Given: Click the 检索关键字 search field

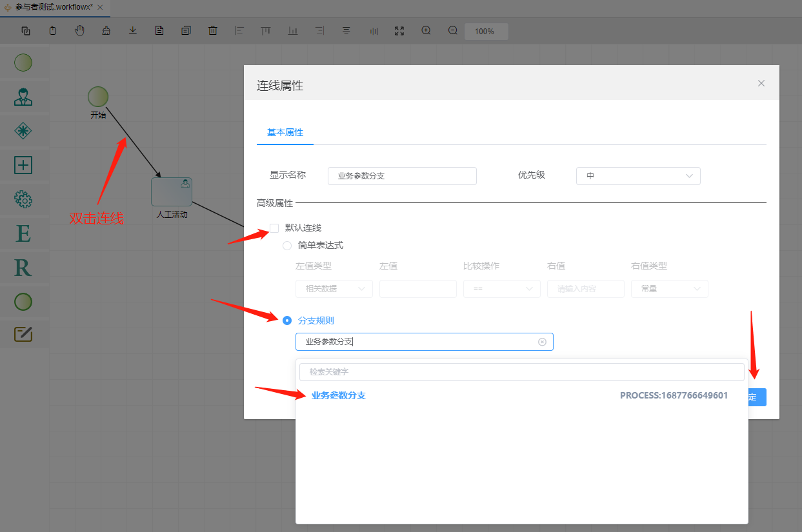Looking at the screenshot, I should [521, 372].
